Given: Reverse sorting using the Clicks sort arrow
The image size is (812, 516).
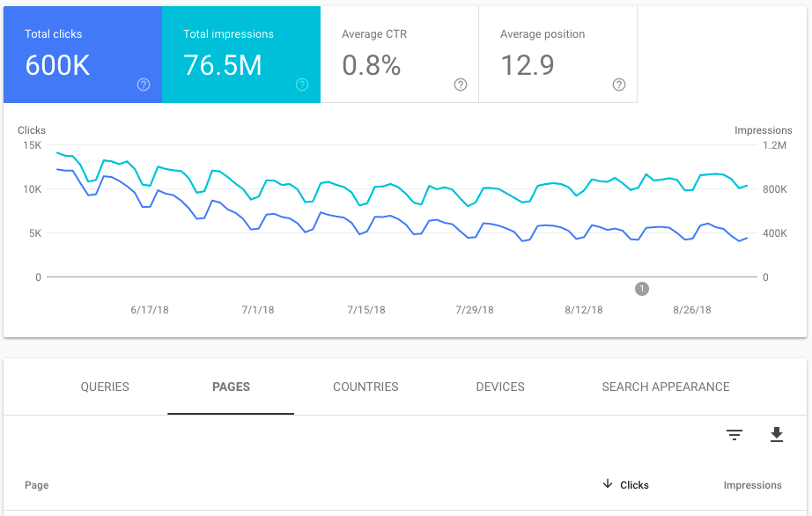Looking at the screenshot, I should [x=607, y=484].
